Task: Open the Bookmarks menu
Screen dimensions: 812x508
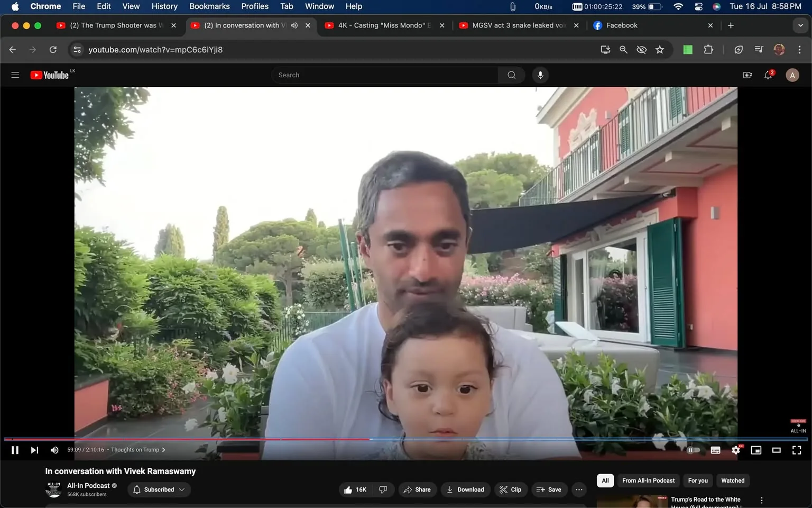Action: pos(209,6)
